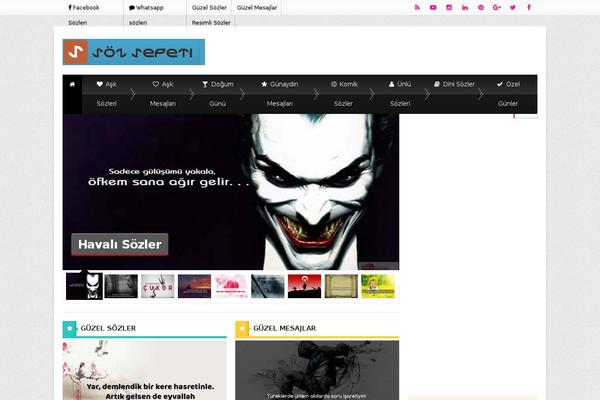600x400 pixels.
Task: Open the 'Yar, demlendik bir kere' image post
Action: pos(145,370)
